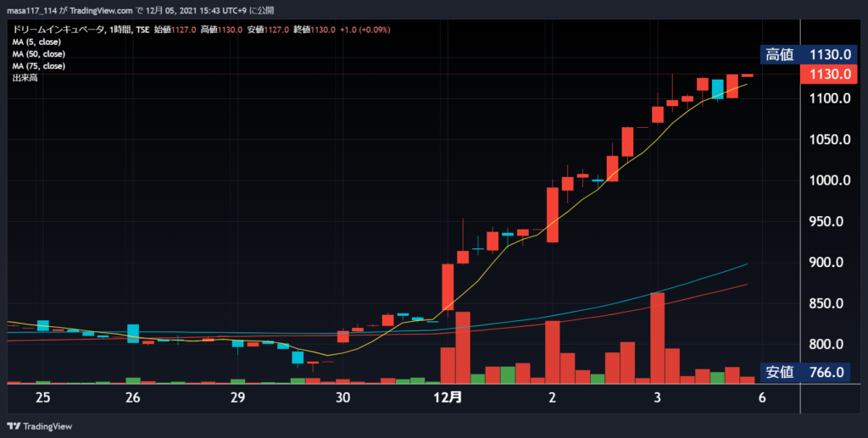Click the 1100.0 price axis value

pyautogui.click(x=830, y=98)
